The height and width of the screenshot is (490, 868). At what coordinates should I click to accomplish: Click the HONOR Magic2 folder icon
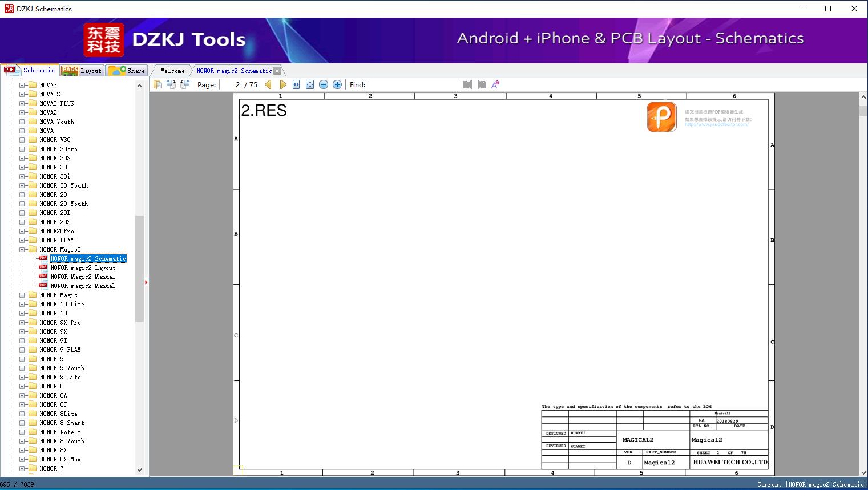[33, 249]
